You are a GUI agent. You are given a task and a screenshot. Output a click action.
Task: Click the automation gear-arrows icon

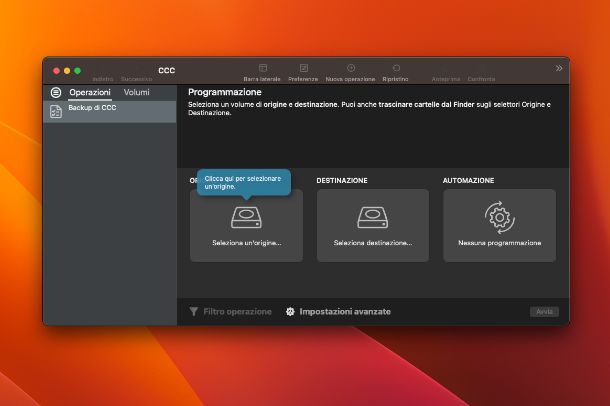click(x=500, y=217)
